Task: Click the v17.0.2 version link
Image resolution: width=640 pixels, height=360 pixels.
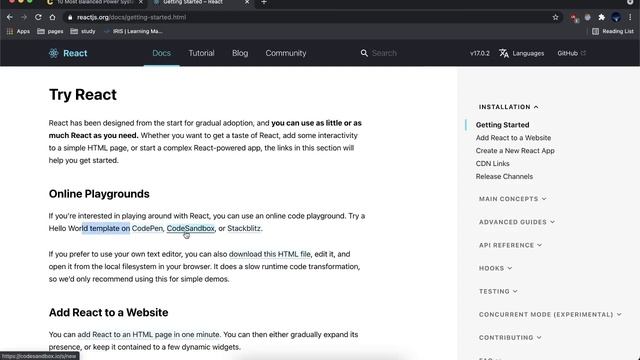Action: 480,53
